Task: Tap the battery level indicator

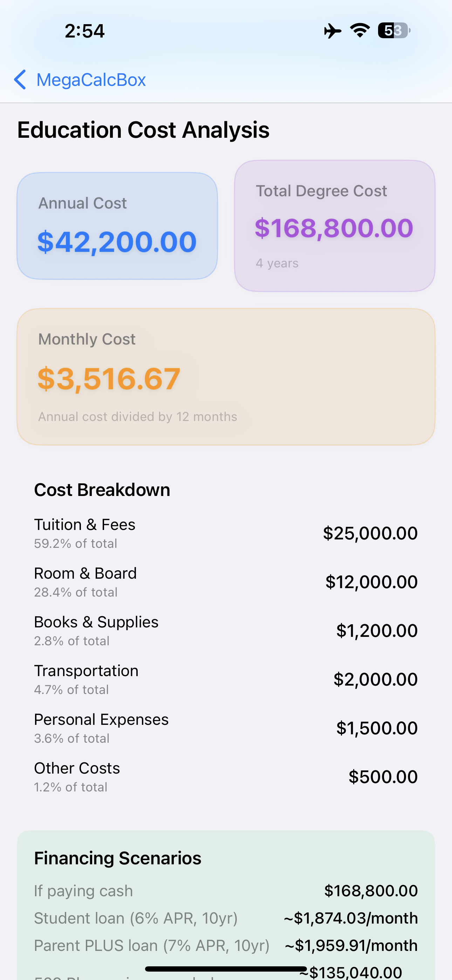Action: pos(394,30)
